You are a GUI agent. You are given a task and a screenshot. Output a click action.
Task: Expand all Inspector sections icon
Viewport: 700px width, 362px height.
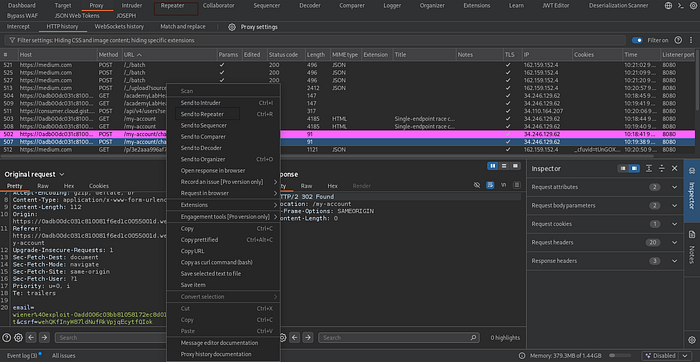click(649, 169)
